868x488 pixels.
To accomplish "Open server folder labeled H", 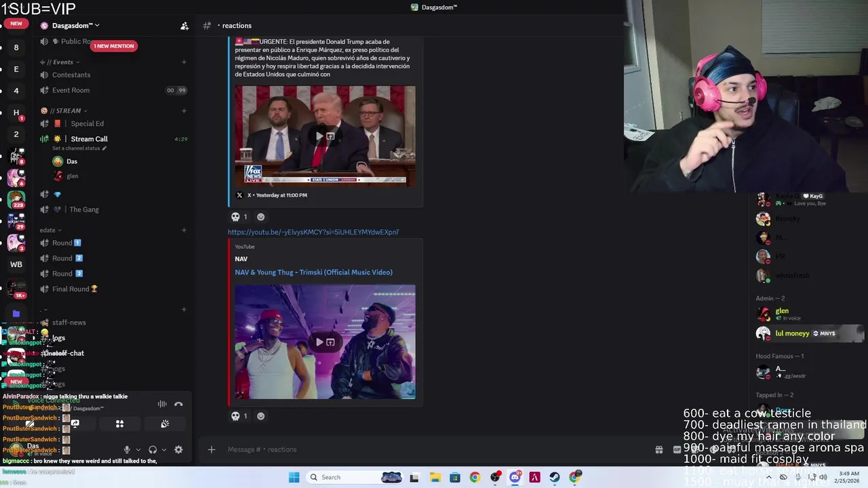I will [16, 113].
